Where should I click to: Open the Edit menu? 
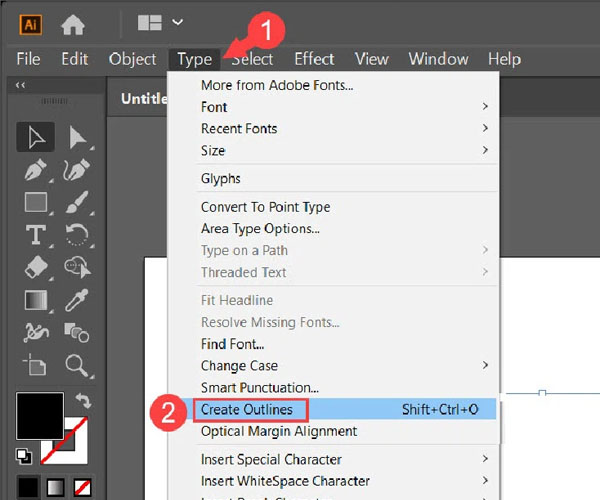coord(75,59)
